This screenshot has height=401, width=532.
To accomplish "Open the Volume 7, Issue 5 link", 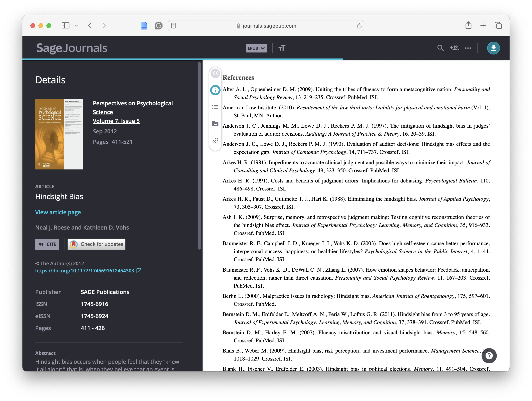I will [116, 121].
